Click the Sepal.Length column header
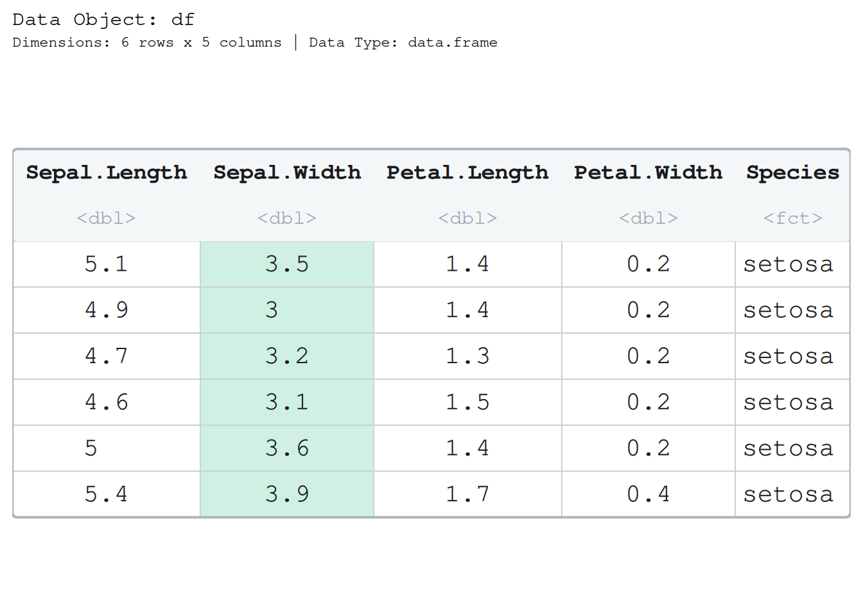The height and width of the screenshot is (616, 863). [107, 173]
